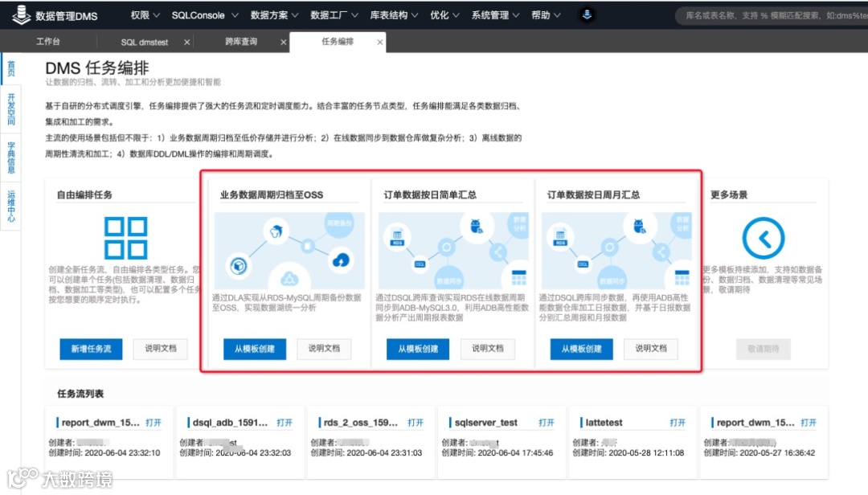Screen dimensions: 868x495
Task: Open 说明文档 for 自由编排任务
Action: pyautogui.click(x=161, y=349)
